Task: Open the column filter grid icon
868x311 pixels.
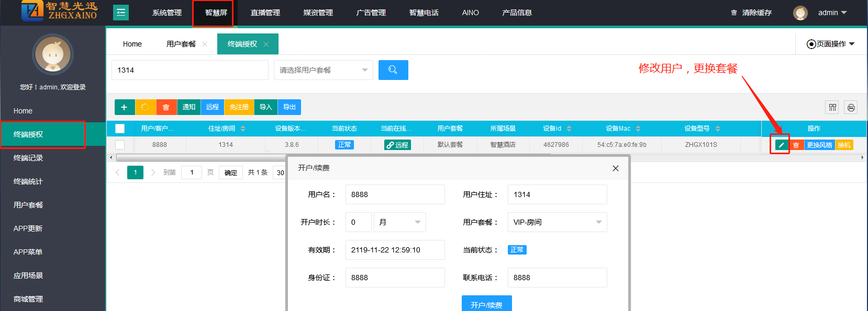Action: point(832,107)
